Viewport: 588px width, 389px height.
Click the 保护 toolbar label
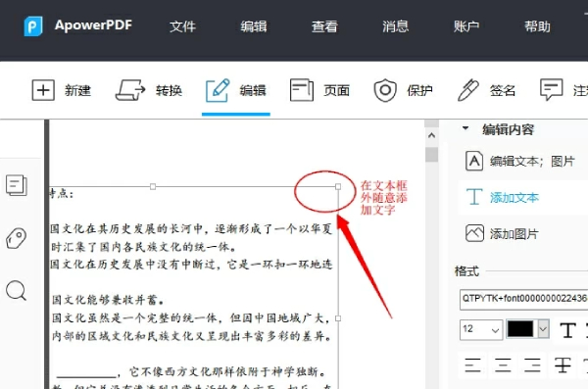[x=420, y=91]
